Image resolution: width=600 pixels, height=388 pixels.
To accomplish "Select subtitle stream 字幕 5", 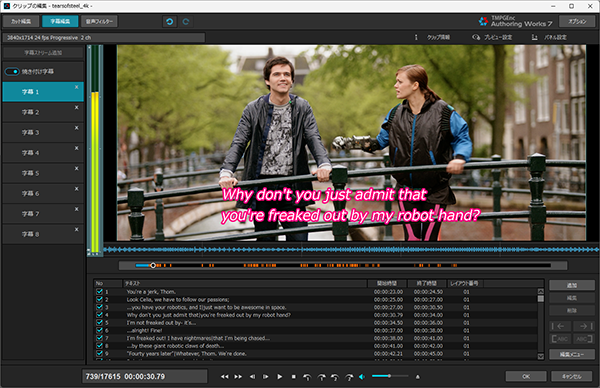I will 43,173.
